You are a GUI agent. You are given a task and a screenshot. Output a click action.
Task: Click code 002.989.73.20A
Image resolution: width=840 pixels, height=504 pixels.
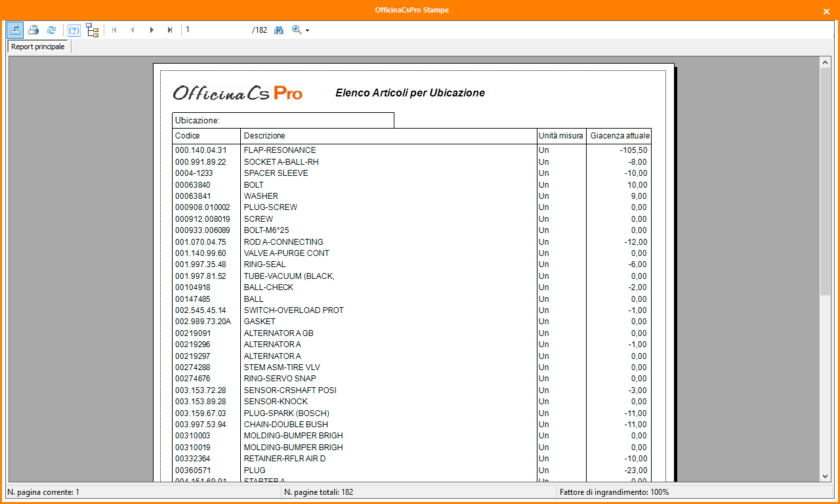coord(203,322)
